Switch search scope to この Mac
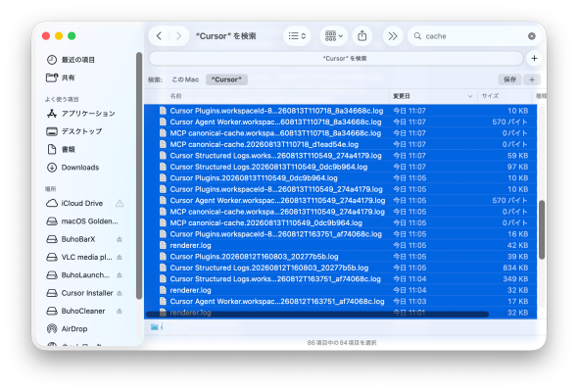The image size is (578, 392). [x=185, y=79]
